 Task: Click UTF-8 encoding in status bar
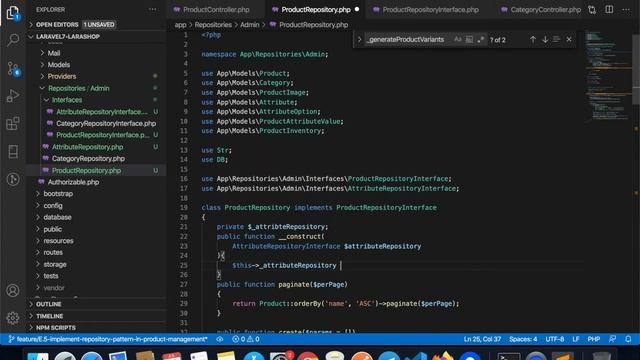point(555,339)
